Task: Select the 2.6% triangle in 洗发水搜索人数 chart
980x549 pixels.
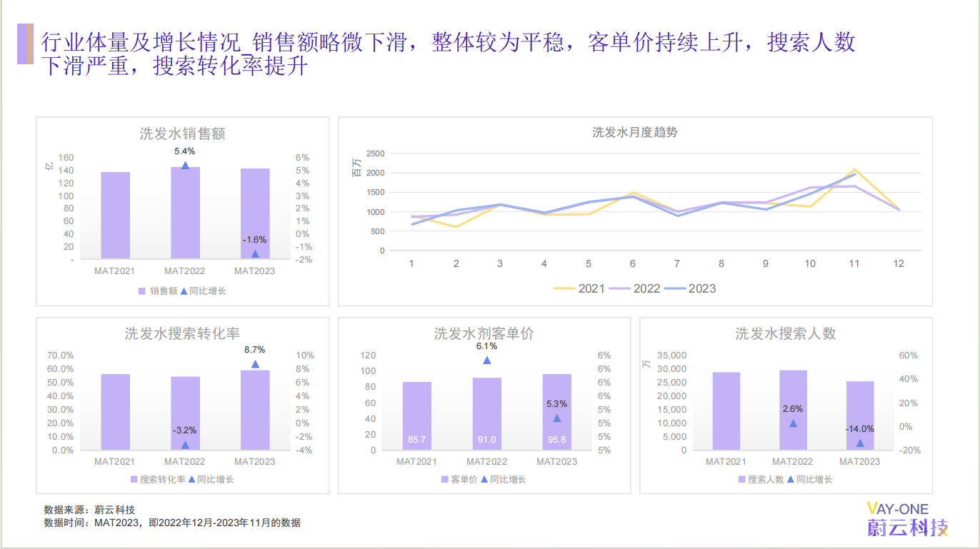Action: 793,423
